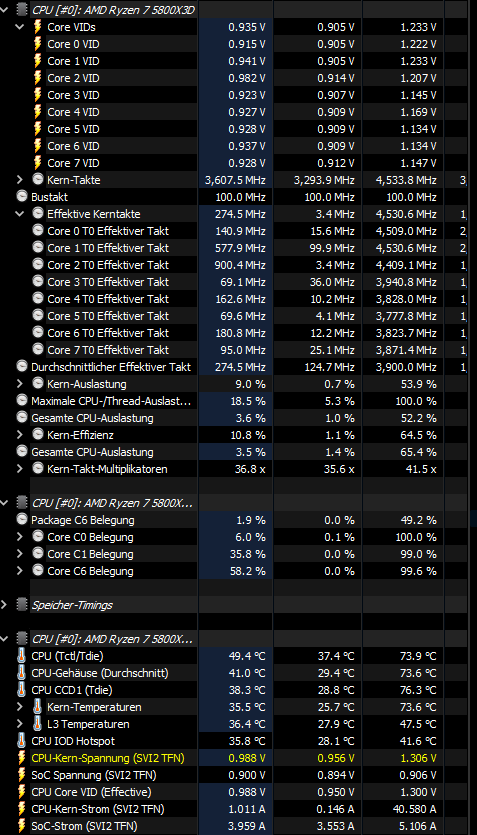The image size is (477, 835).
Task: Expand the Kern-Auslastung row
Action: (20, 384)
